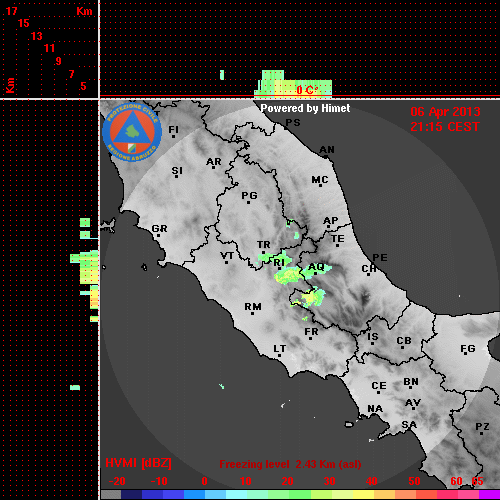Click the AP city label
500x500 pixels.
pos(331,221)
